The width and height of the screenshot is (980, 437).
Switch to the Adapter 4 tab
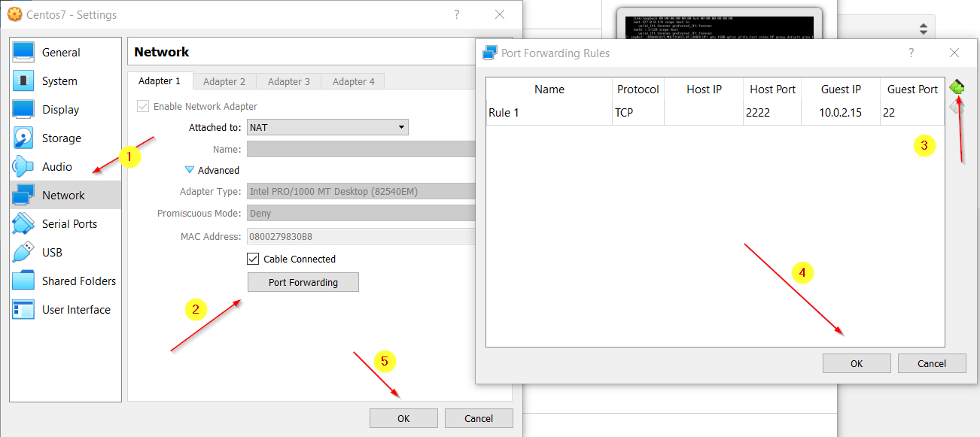354,81
